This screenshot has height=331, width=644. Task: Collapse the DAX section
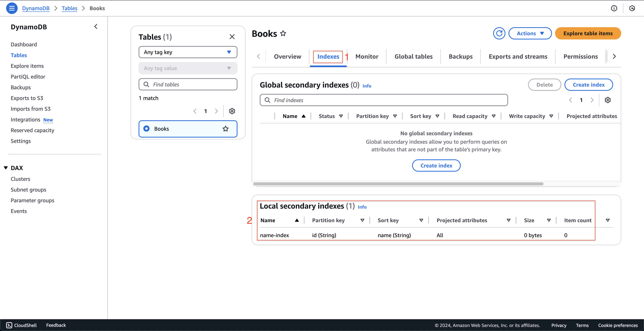point(6,168)
